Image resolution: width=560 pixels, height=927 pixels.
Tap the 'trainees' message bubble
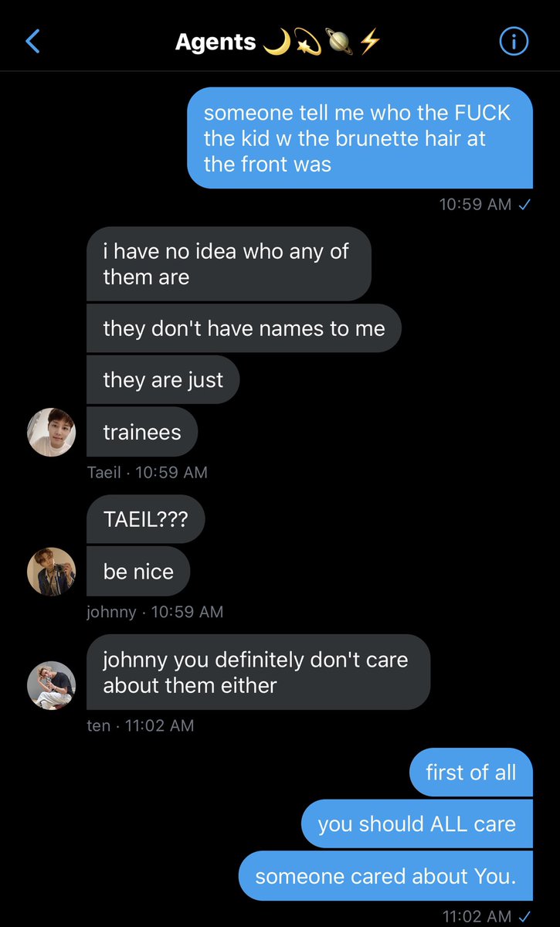point(142,432)
